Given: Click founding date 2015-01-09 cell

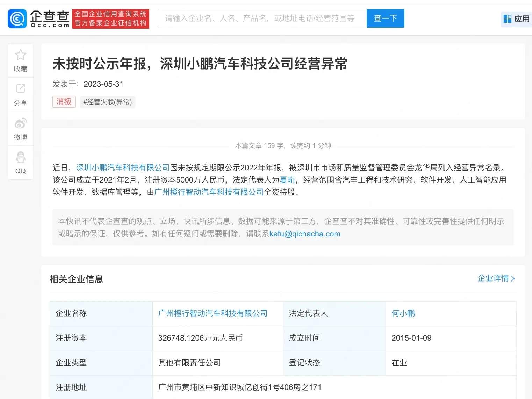Looking at the screenshot, I should (x=451, y=338).
